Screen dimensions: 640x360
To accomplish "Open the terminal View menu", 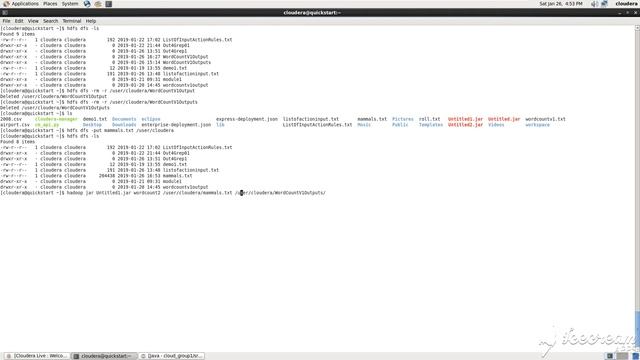I will [33, 21].
